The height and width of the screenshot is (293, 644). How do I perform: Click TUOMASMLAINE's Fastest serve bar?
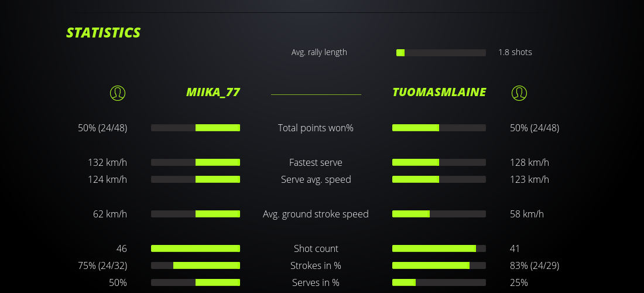coord(439,162)
